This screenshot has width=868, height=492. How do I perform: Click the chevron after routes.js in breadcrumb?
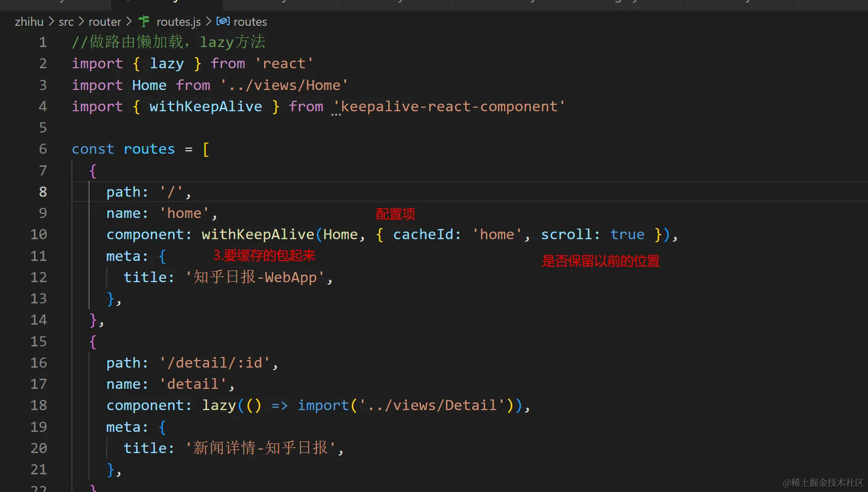[x=208, y=22]
